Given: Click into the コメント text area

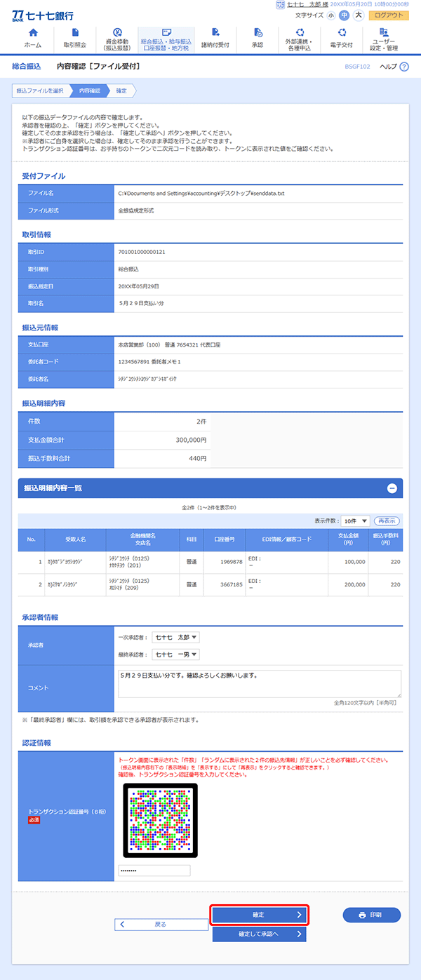Looking at the screenshot, I should click(x=260, y=683).
